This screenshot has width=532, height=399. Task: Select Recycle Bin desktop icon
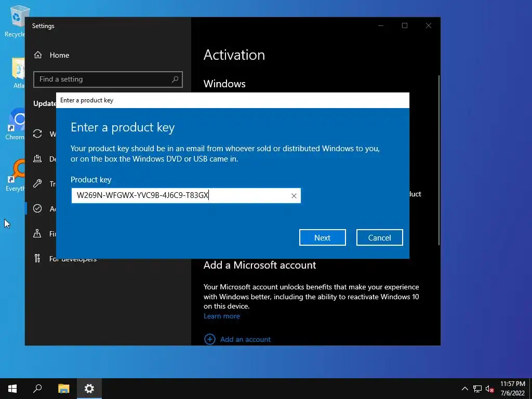(15, 22)
